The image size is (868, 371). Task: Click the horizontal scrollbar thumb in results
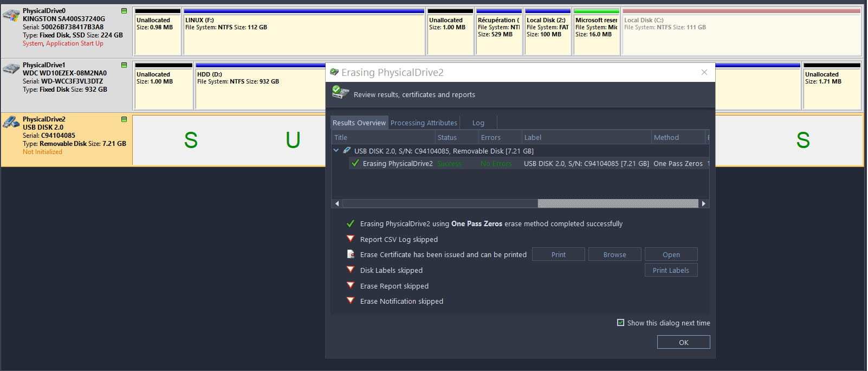(618, 203)
